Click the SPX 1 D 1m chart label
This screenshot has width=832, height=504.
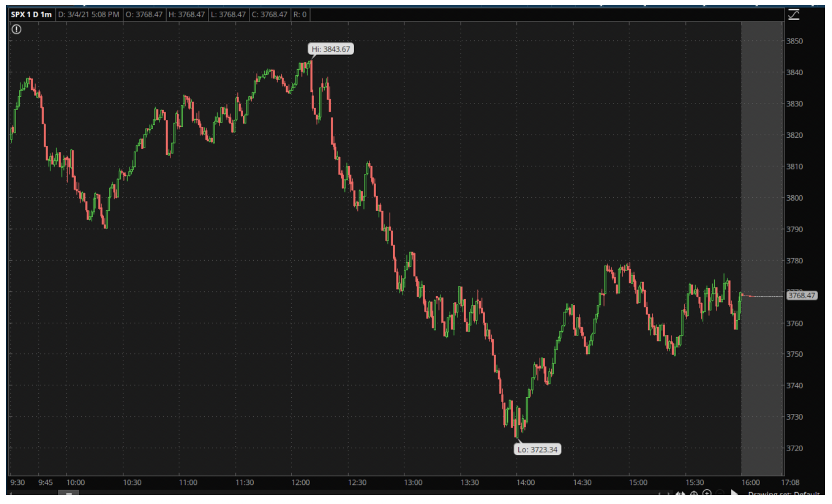click(31, 14)
